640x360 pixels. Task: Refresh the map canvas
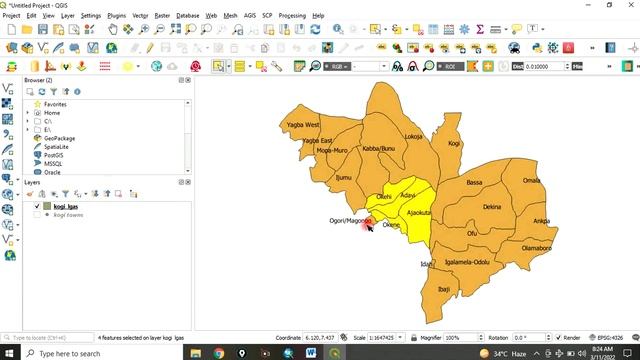pos(315,29)
